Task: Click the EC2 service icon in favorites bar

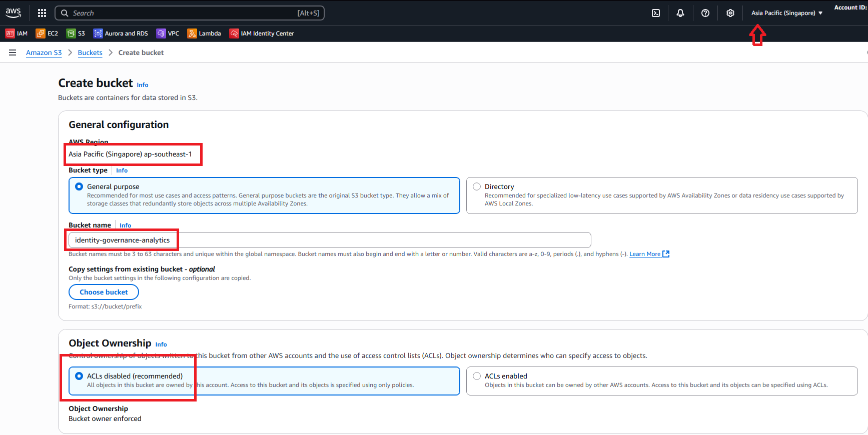Action: tap(41, 33)
